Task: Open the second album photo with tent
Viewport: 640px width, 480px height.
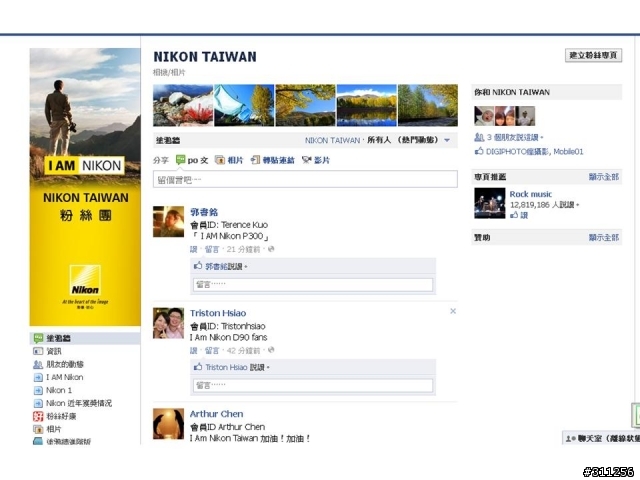Action: click(244, 105)
